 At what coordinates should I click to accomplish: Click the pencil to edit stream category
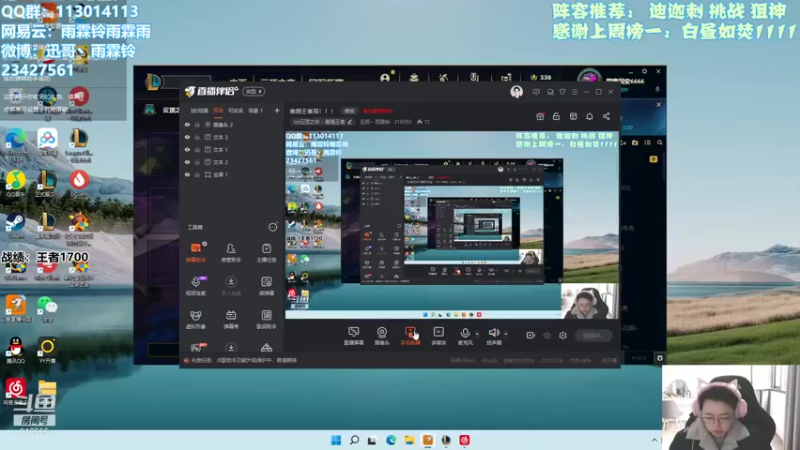pyautogui.click(x=349, y=122)
